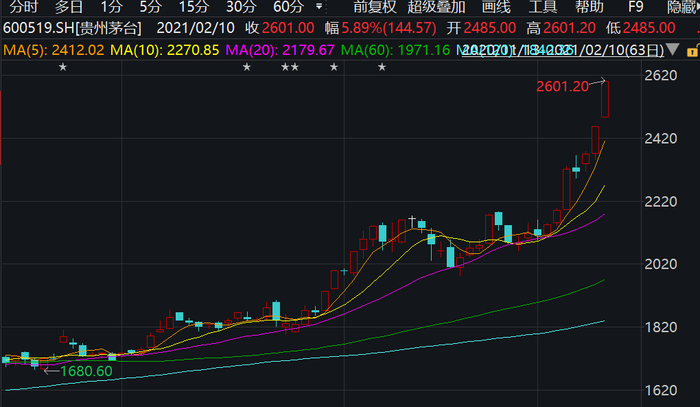Open the 超级叠加 overlay menu
This screenshot has height=407, width=700.
[436, 7]
